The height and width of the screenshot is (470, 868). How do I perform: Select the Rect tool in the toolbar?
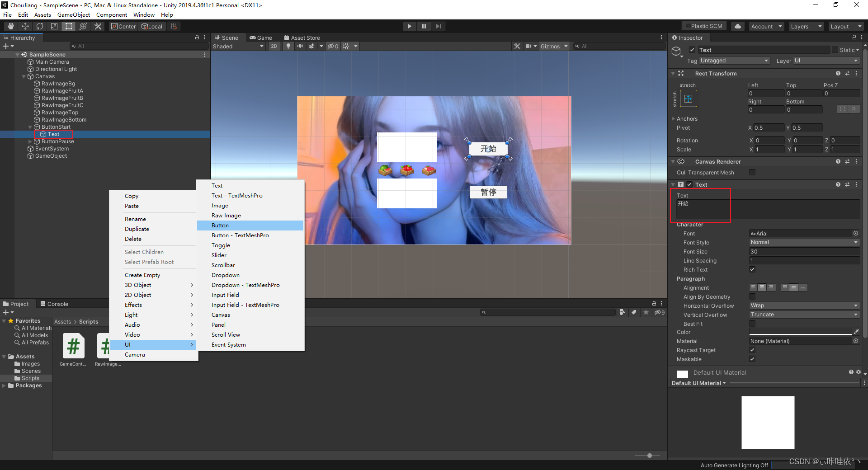click(69, 26)
